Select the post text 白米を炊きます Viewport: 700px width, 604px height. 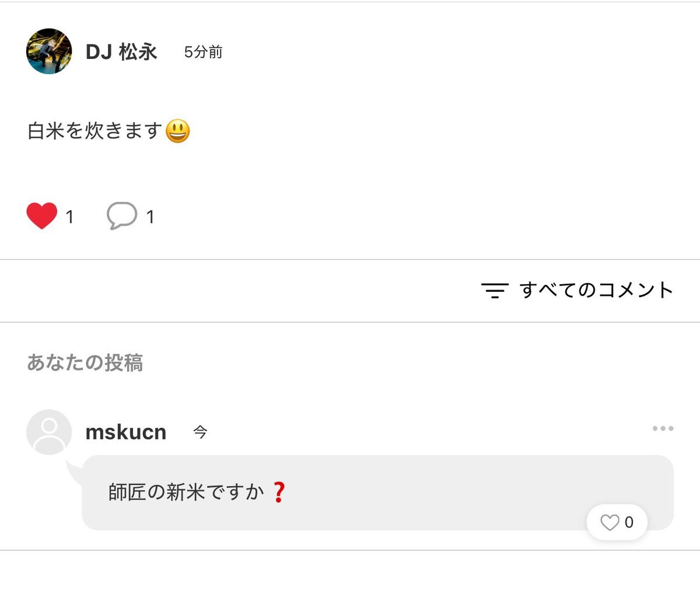click(x=94, y=131)
